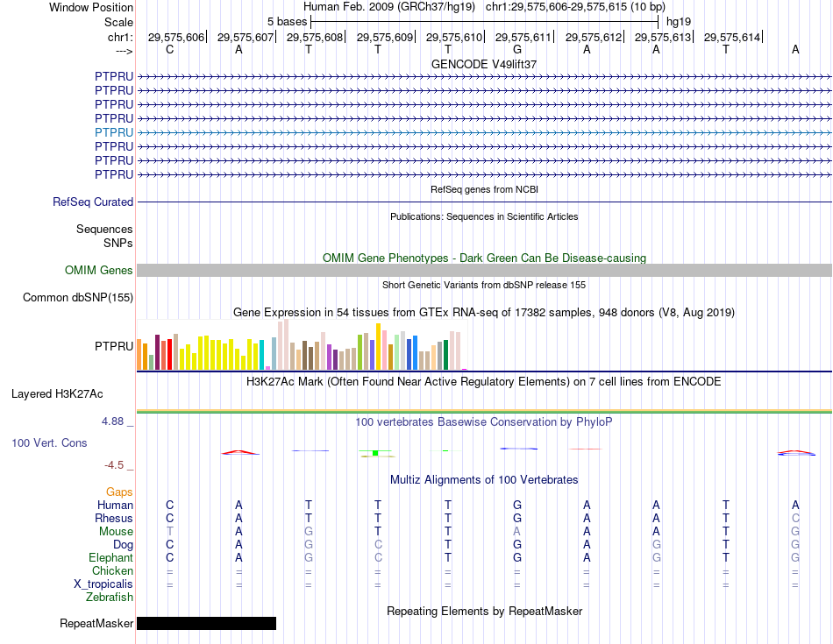Click the Sequences track label
The image size is (833, 644).
tap(104, 229)
